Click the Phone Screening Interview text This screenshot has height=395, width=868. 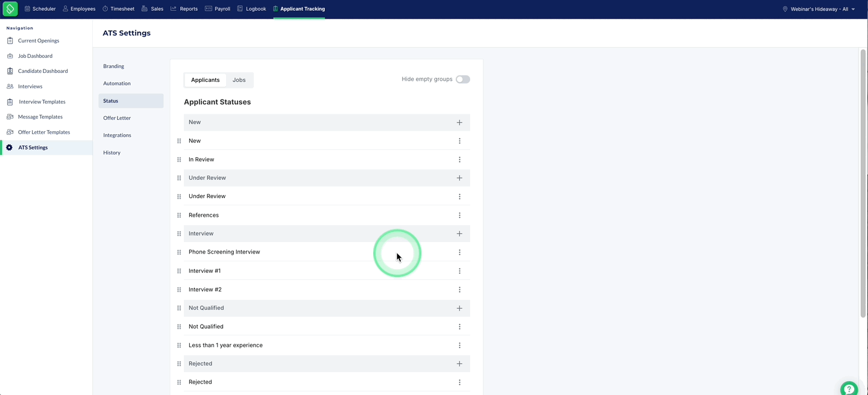[x=224, y=252]
